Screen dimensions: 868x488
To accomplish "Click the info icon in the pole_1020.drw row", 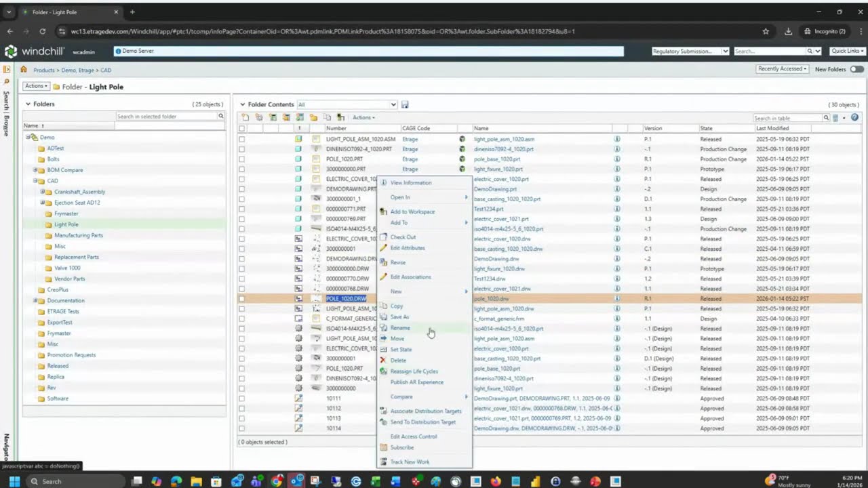I will 617,298.
